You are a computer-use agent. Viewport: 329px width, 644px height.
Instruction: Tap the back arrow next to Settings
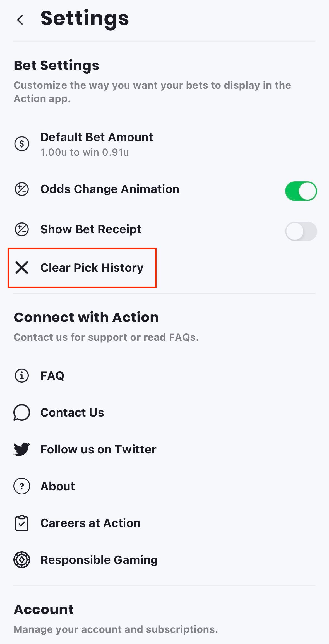click(x=20, y=20)
